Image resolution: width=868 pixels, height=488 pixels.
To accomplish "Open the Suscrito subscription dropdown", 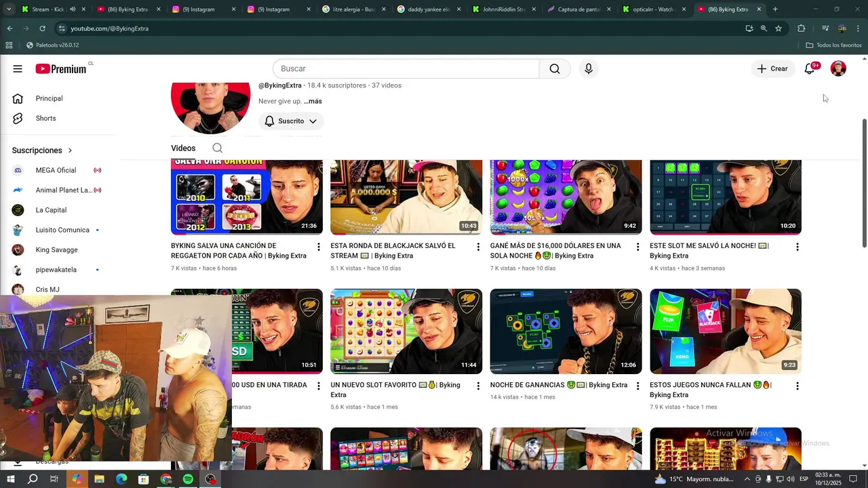I will (291, 121).
